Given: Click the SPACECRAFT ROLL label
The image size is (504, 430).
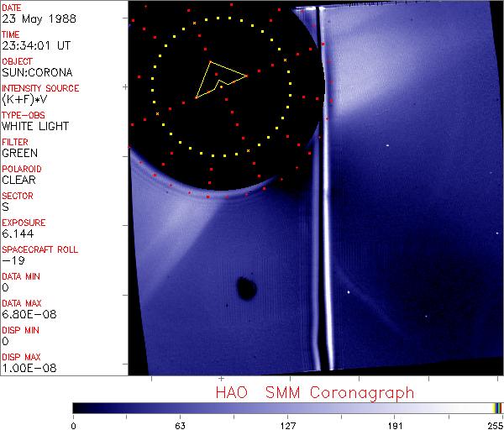Looking at the screenshot, I should (38, 249).
